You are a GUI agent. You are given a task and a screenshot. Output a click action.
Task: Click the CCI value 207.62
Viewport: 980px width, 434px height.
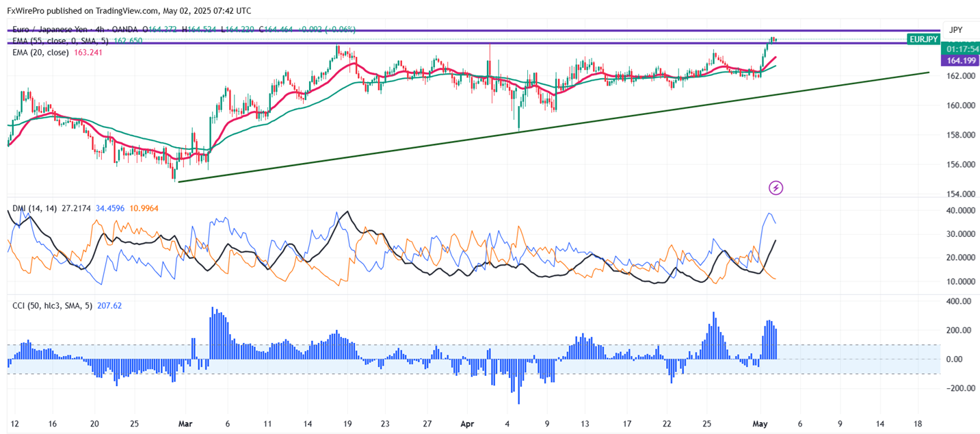click(110, 306)
